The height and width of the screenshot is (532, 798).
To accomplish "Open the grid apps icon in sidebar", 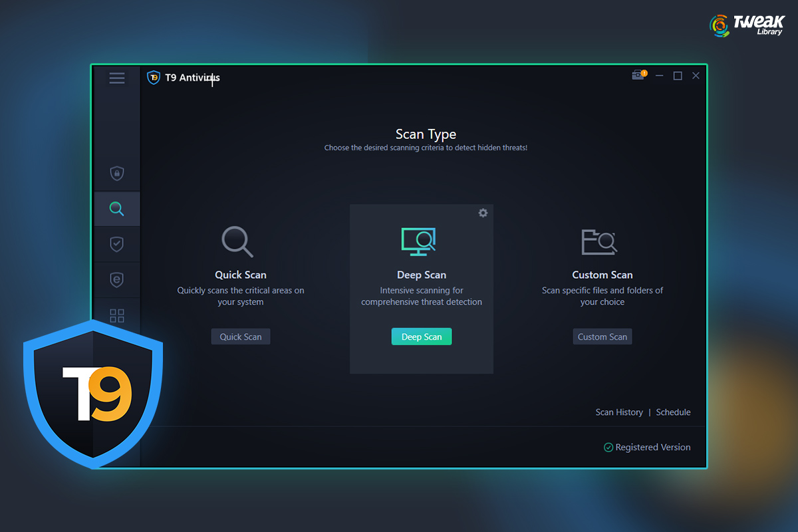I will [x=117, y=315].
